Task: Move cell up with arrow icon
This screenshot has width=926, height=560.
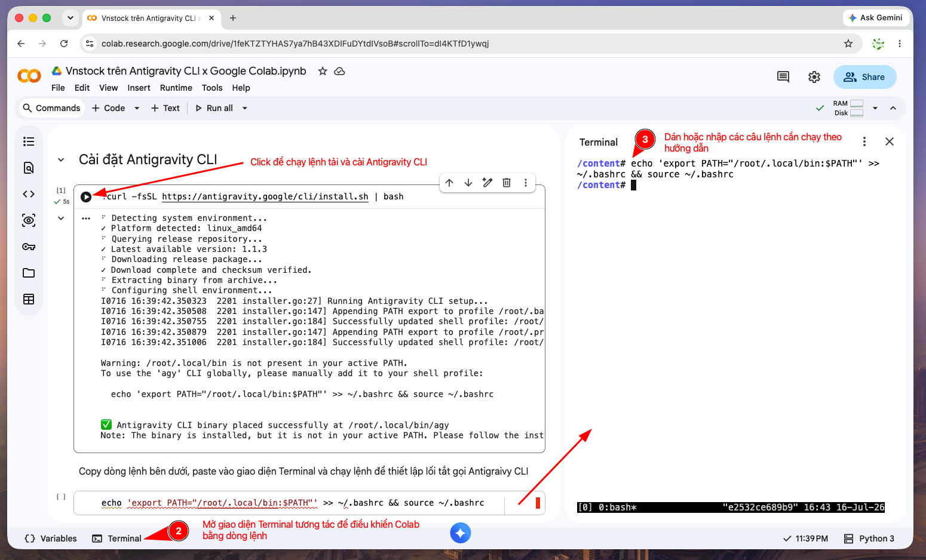Action: click(449, 183)
